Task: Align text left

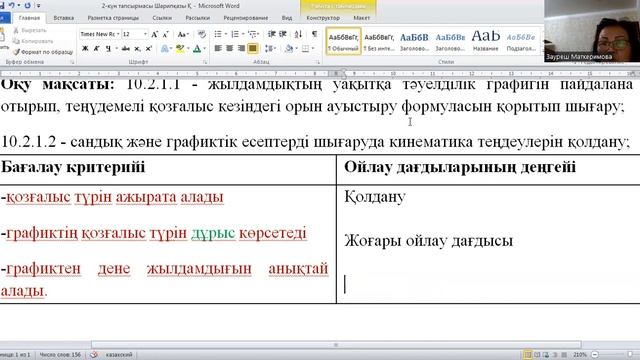Action: click(x=218, y=49)
